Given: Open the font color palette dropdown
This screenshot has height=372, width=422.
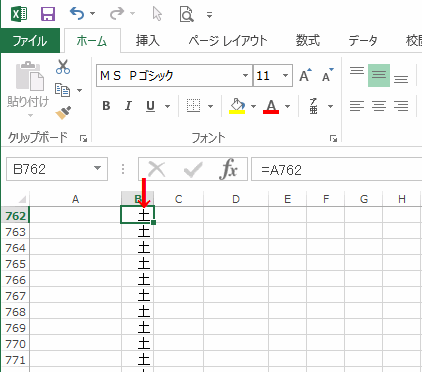Looking at the screenshot, I should [287, 106].
